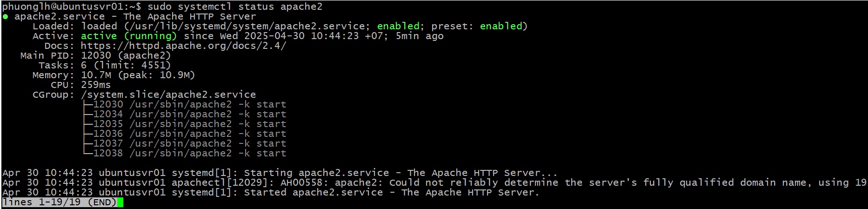
Task: Select the process 12037 tree entry
Action: pos(184,144)
